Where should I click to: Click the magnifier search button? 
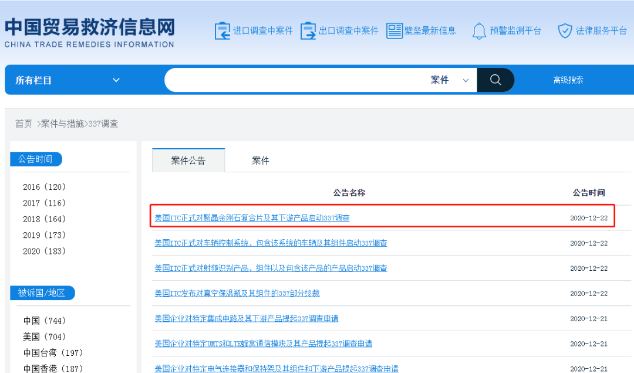495,80
